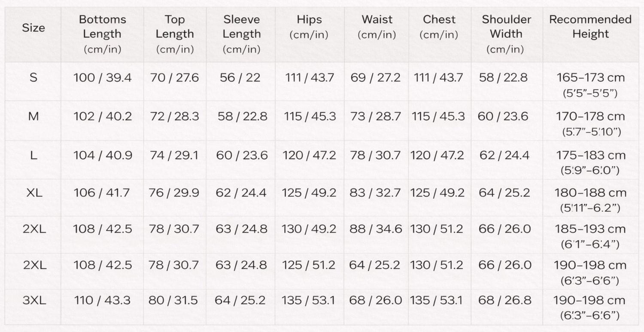Image resolution: width=644 pixels, height=332 pixels.
Task: Click the 68 / 26.8 shoulder width cell
Action: (505, 300)
